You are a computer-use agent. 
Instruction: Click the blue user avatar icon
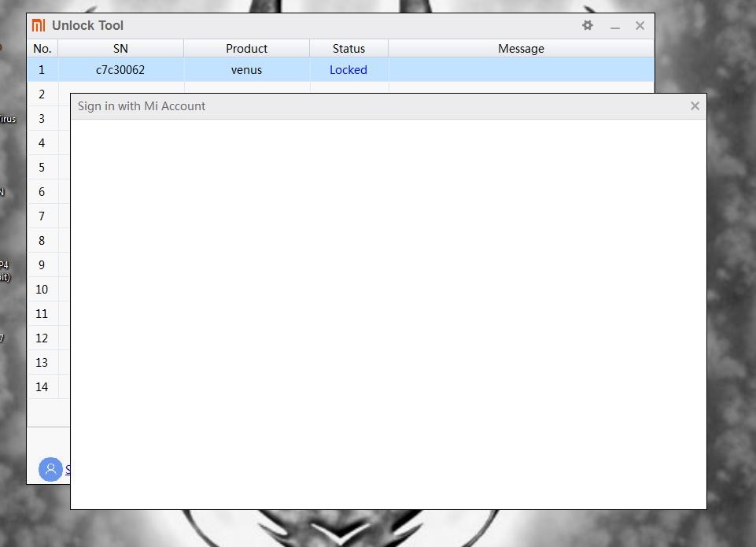[50, 470]
